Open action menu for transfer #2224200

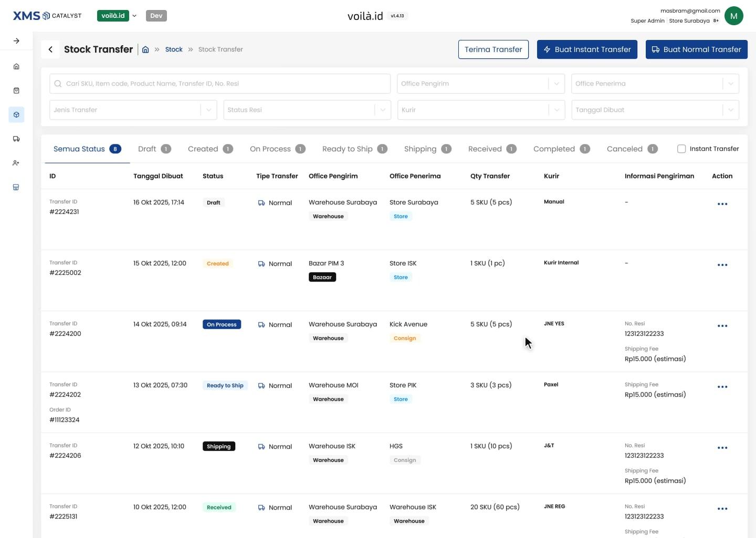(x=722, y=326)
